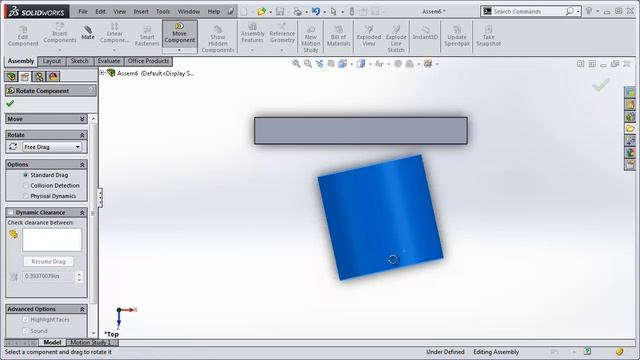The width and height of the screenshot is (640, 360).
Task: Start a New Motion Study
Action: coord(311,38)
